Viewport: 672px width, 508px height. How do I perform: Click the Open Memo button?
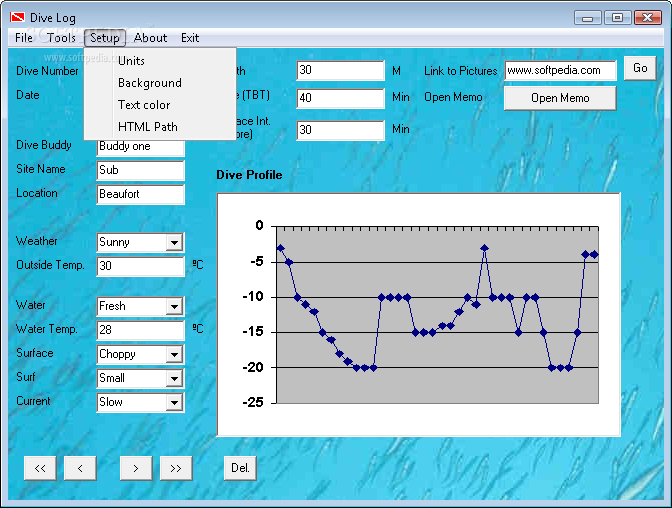pyautogui.click(x=560, y=98)
